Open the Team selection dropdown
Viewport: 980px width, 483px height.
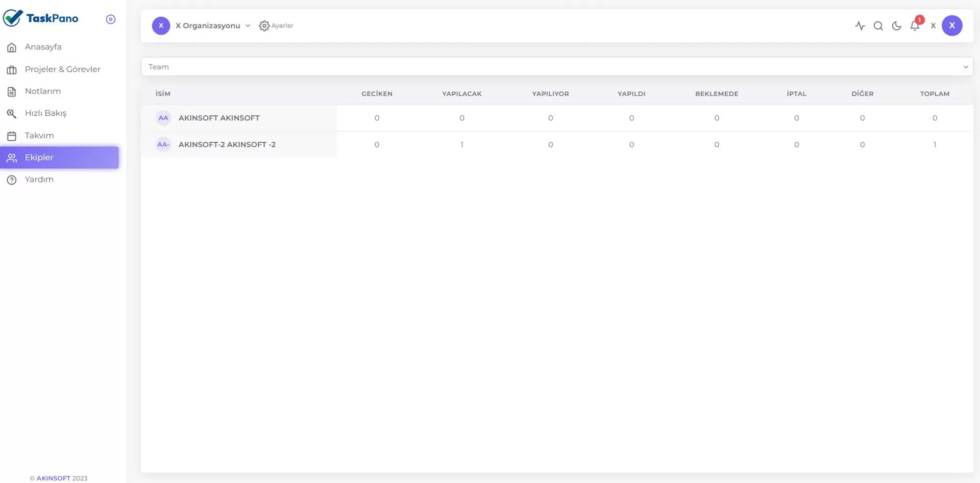tap(556, 67)
